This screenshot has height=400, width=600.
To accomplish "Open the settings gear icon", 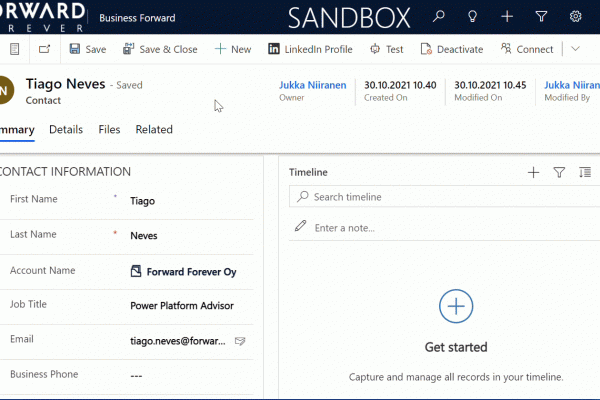I will pos(575,16).
